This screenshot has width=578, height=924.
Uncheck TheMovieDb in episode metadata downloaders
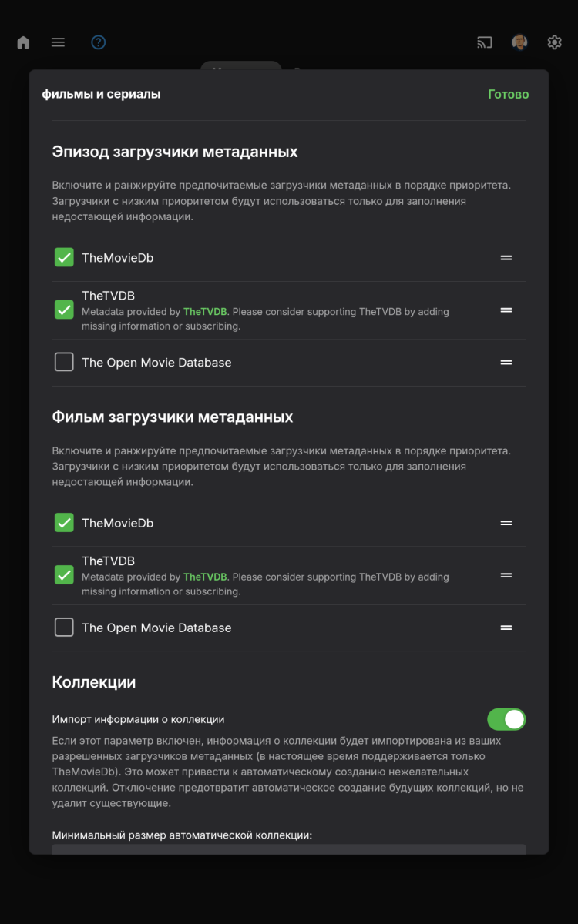(64, 257)
